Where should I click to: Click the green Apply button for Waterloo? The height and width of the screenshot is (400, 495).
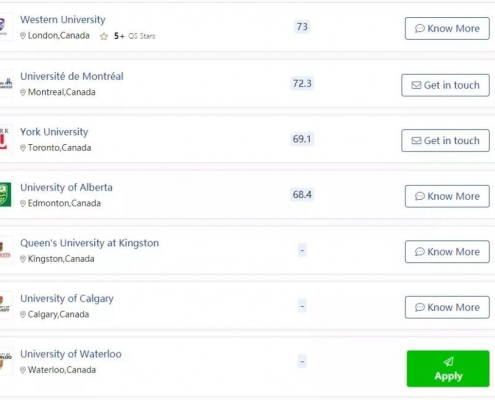[448, 369]
